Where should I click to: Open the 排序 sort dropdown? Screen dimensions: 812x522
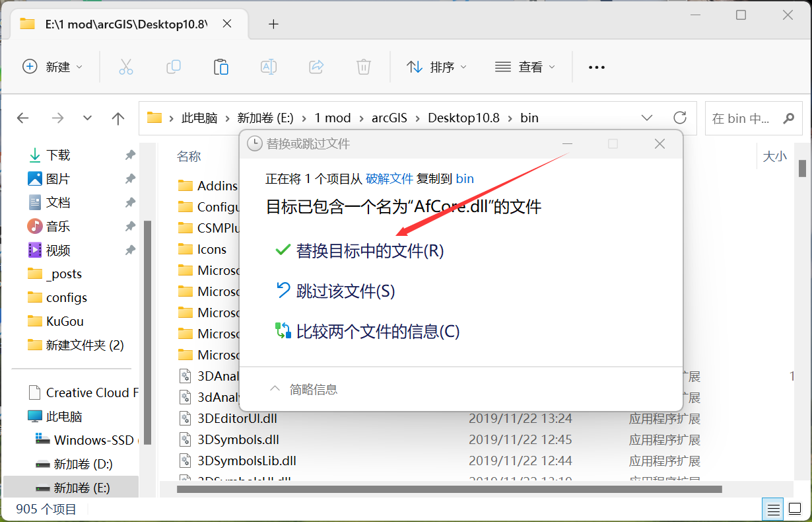click(436, 67)
